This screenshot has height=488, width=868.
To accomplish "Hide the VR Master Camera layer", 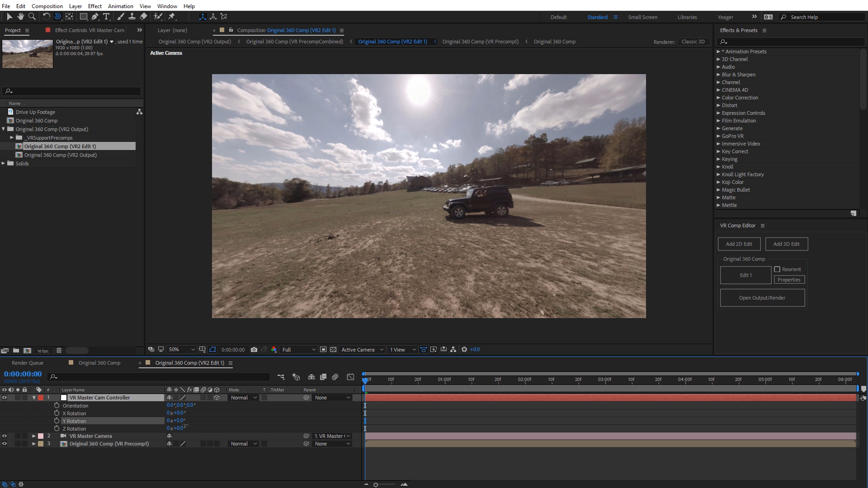I will (x=5, y=436).
